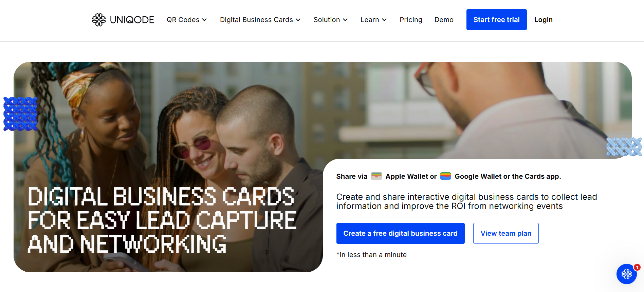The height and width of the screenshot is (292, 644).
Task: Open the chat widget with notification badge
Action: [x=626, y=274]
